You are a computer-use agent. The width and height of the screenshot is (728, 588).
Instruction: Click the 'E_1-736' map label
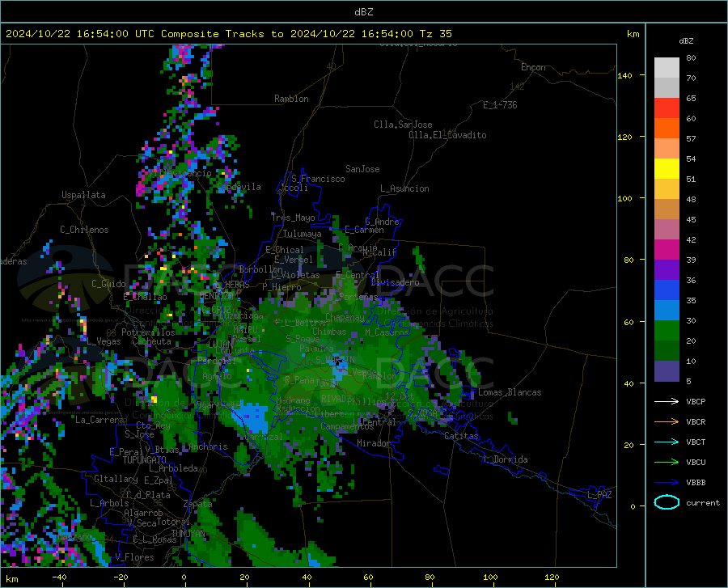coord(500,105)
